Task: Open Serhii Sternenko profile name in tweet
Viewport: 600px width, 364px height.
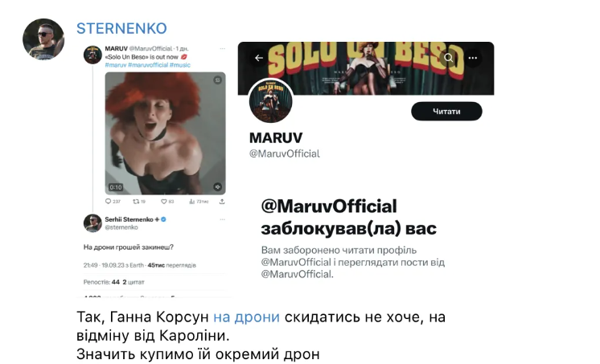Action: [x=129, y=219]
